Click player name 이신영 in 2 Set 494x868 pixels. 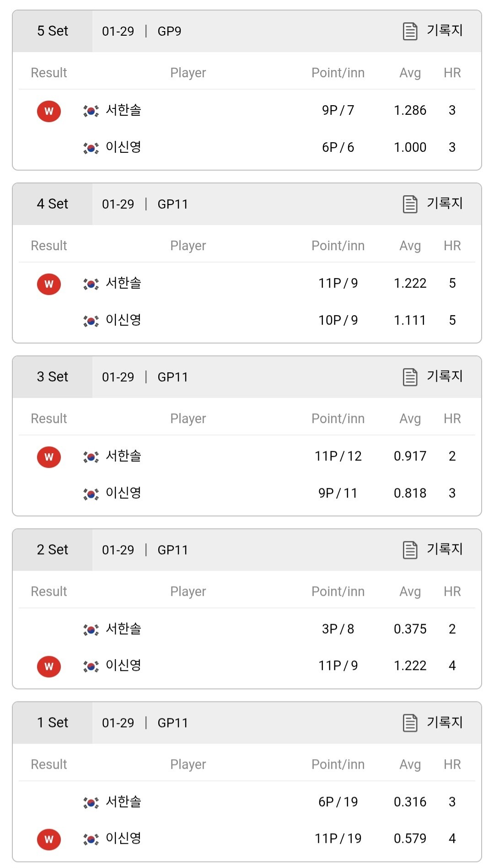[x=123, y=665]
